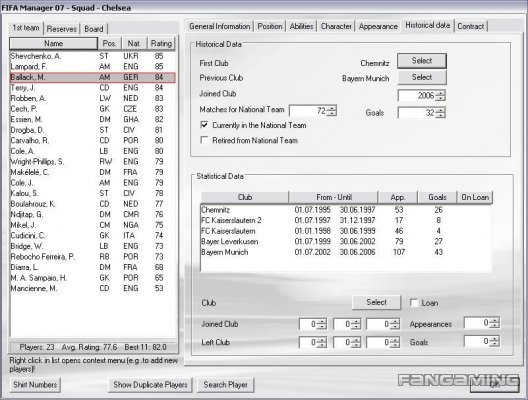Click the Select button beside statistical Club
The image size is (528, 400).
(376, 302)
